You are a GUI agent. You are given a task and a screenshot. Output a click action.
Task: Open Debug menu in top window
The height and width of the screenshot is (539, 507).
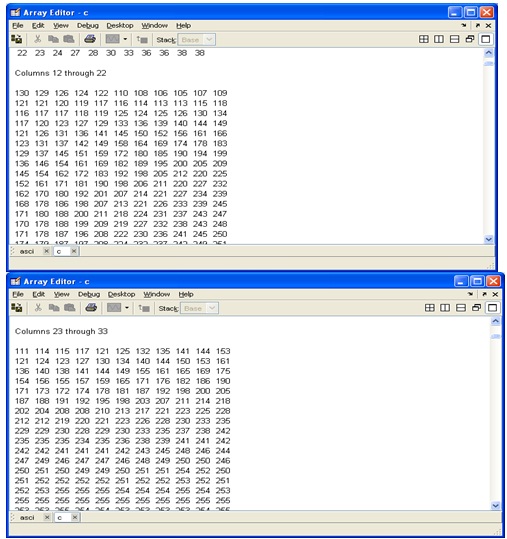88,25
